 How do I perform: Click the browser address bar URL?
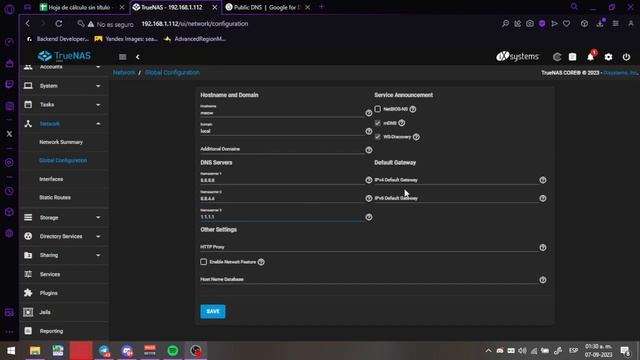coord(195,24)
